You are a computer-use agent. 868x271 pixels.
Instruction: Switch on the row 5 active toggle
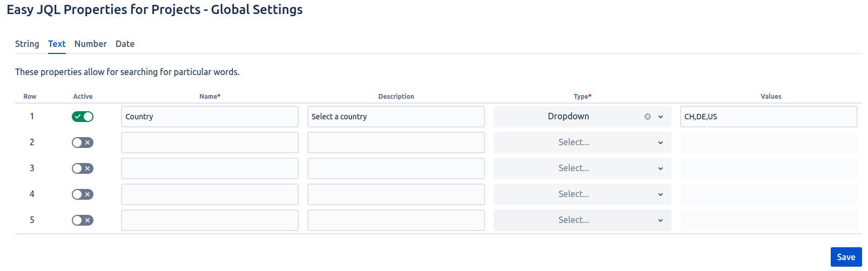tap(83, 220)
